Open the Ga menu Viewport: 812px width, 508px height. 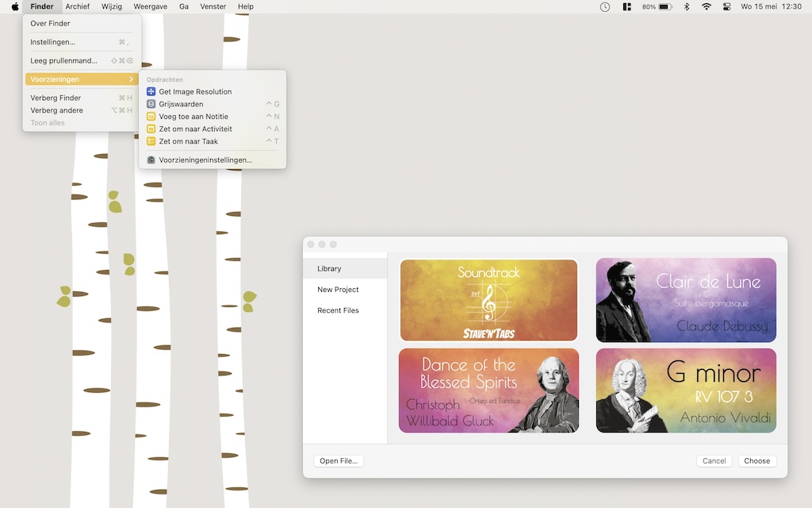tap(184, 6)
